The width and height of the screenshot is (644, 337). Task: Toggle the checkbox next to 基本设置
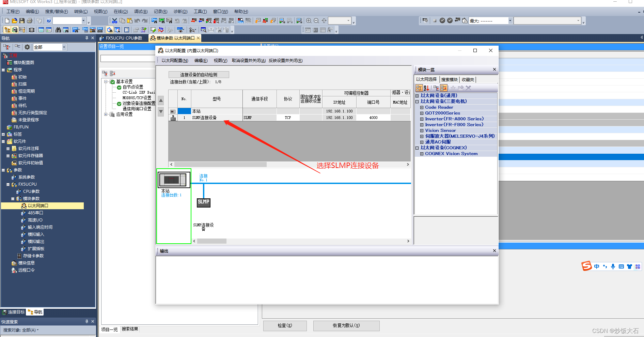point(113,81)
